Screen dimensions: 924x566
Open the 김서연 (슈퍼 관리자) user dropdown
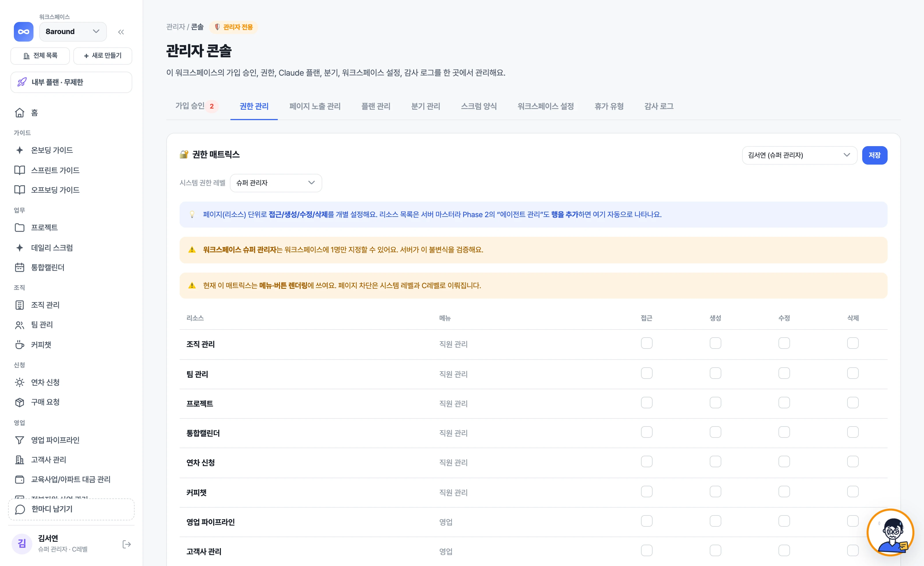tap(799, 155)
